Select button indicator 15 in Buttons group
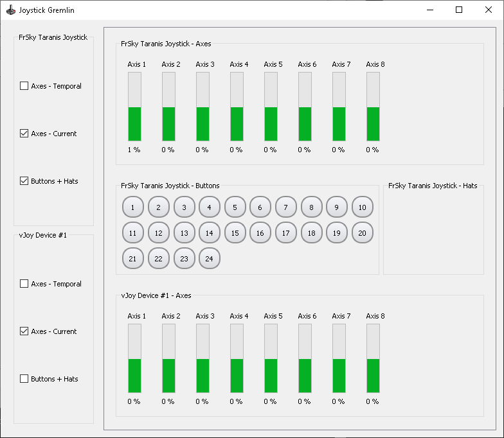Viewport: 504px width, 438px height. coord(235,232)
